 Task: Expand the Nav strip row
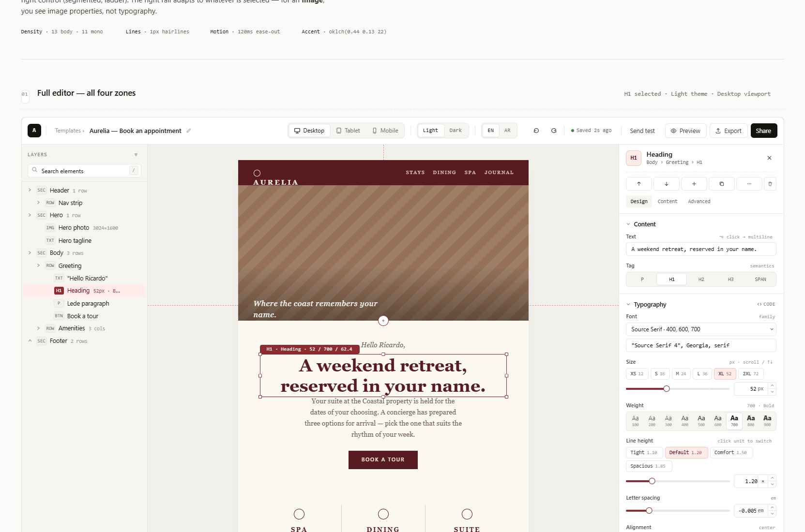38,203
